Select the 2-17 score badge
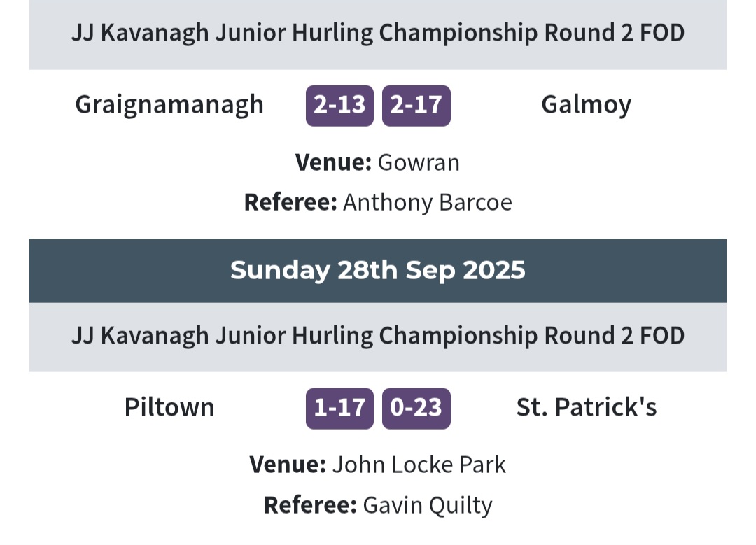 point(416,106)
